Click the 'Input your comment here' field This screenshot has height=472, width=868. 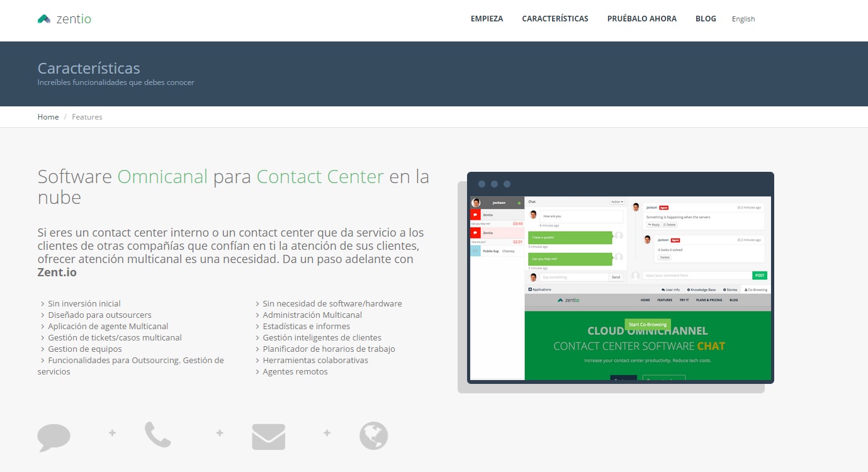click(697, 276)
